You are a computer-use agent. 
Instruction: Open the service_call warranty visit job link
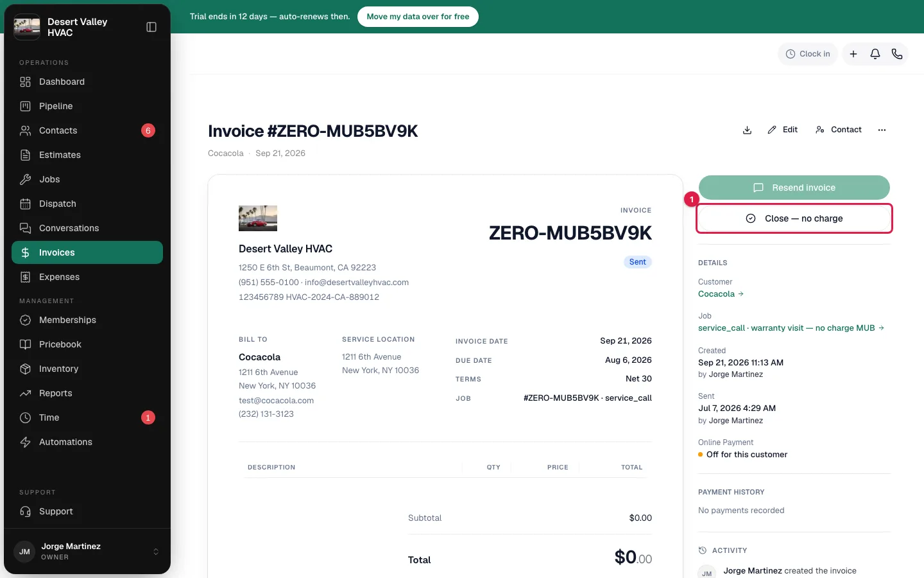click(x=791, y=328)
